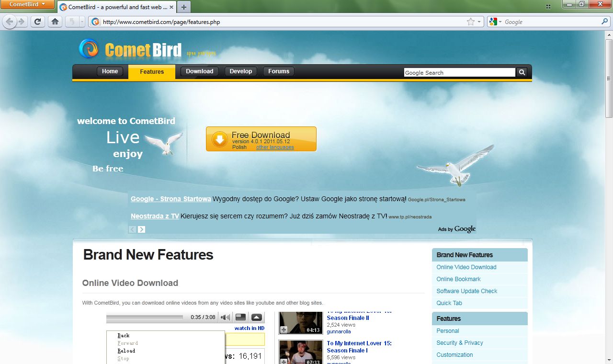
Task: Click the download arrow icon on Free Download
Action: point(219,139)
